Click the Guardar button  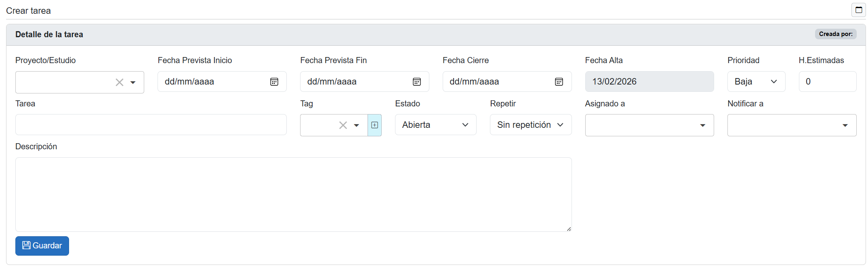tap(42, 246)
